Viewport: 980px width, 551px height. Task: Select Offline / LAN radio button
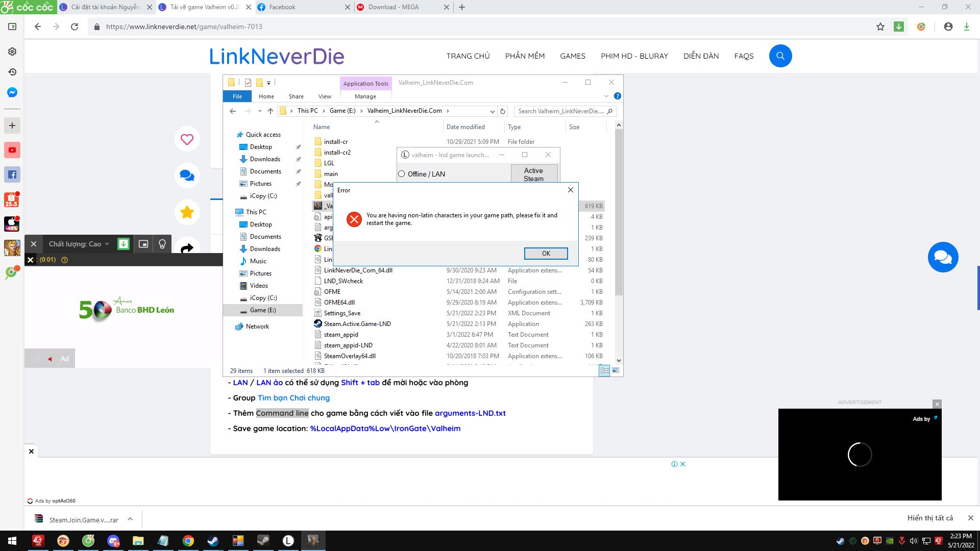coord(402,174)
